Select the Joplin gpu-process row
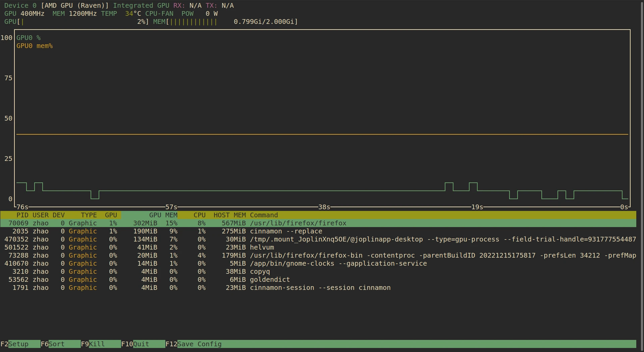644x352 pixels. [318, 239]
